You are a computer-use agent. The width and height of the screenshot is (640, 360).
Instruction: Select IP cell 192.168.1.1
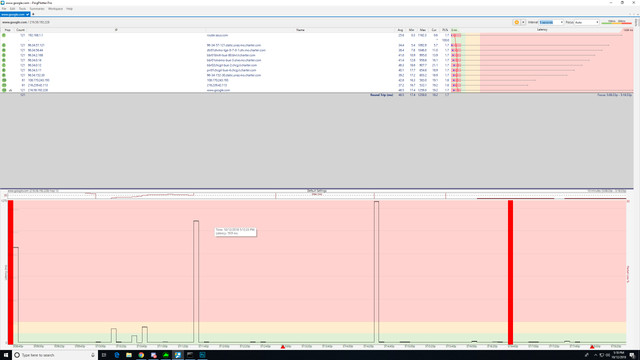(x=36, y=36)
